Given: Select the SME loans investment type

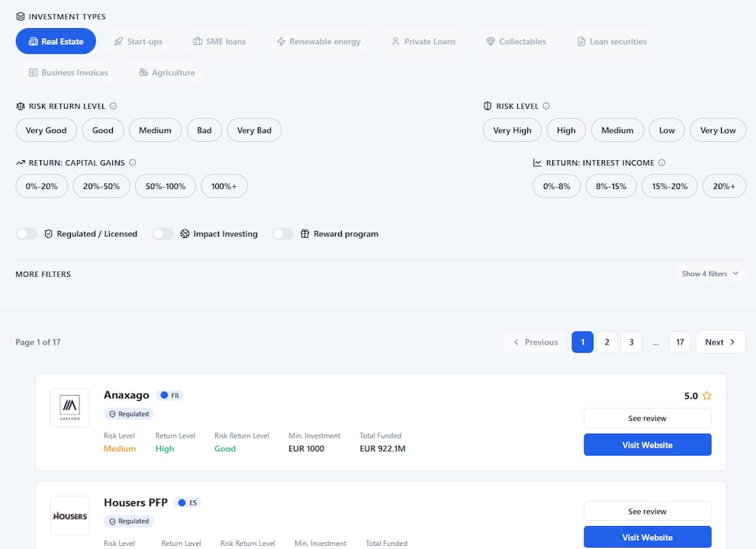Looking at the screenshot, I should (220, 41).
